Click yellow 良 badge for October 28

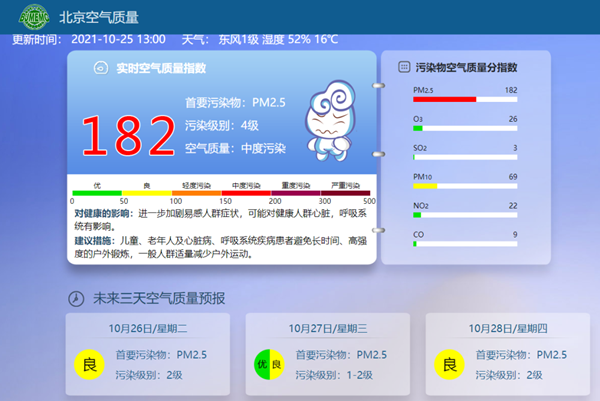[448, 364]
